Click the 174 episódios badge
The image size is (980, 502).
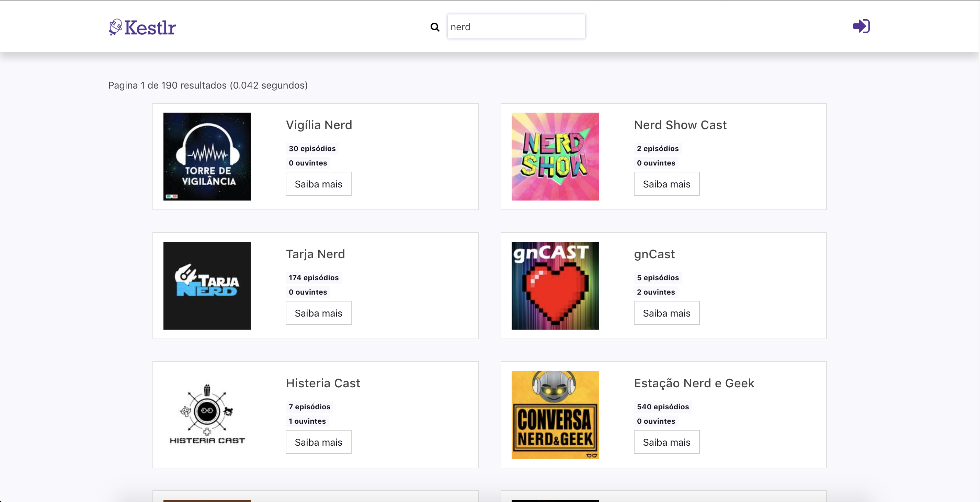pyautogui.click(x=314, y=278)
